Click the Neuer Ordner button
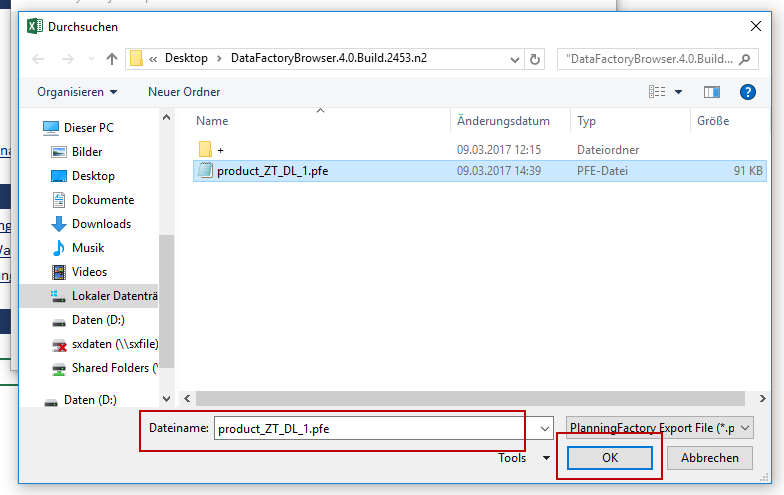Image resolution: width=784 pixels, height=495 pixels. [184, 92]
